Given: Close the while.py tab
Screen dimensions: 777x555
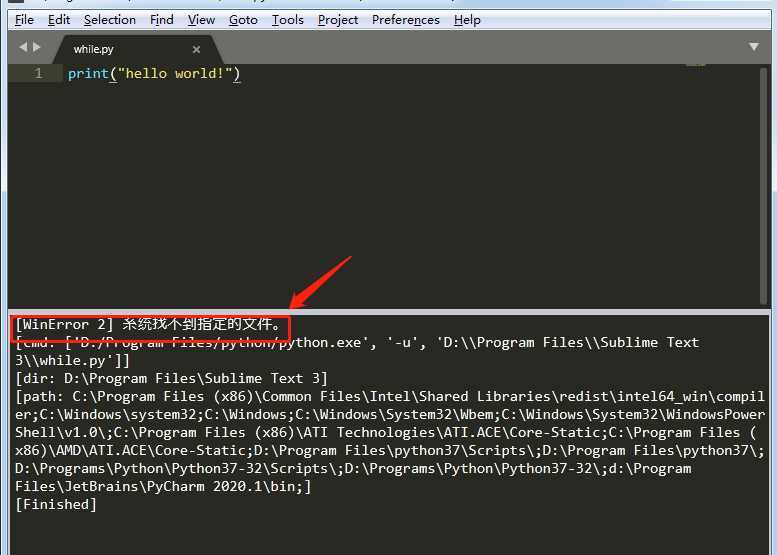Looking at the screenshot, I should pos(196,49).
